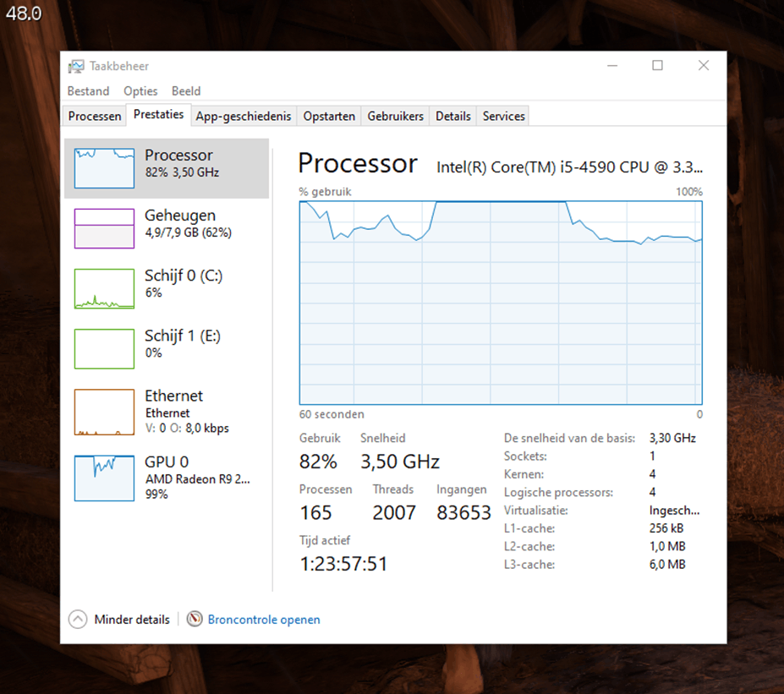The width and height of the screenshot is (784, 694).
Task: Switch to the Details tab
Action: click(453, 117)
